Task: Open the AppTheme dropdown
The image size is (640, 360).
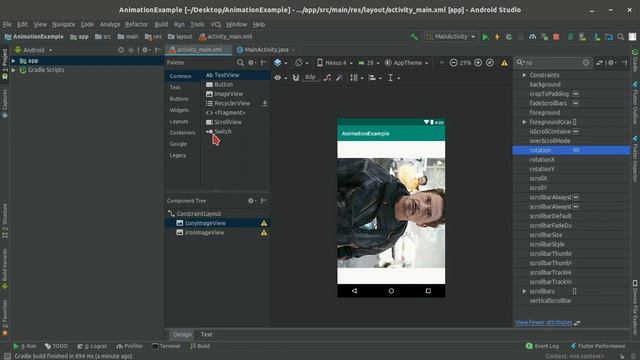Action: click(407, 62)
